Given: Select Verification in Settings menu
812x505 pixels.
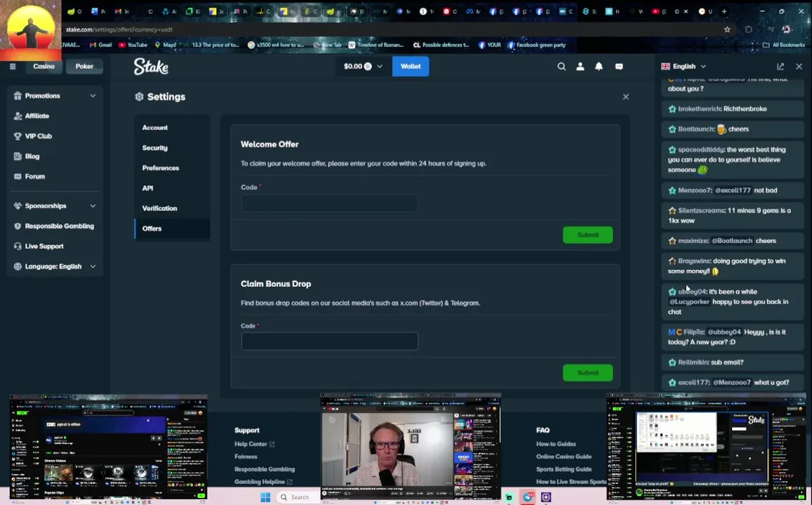Looking at the screenshot, I should pos(172,208).
